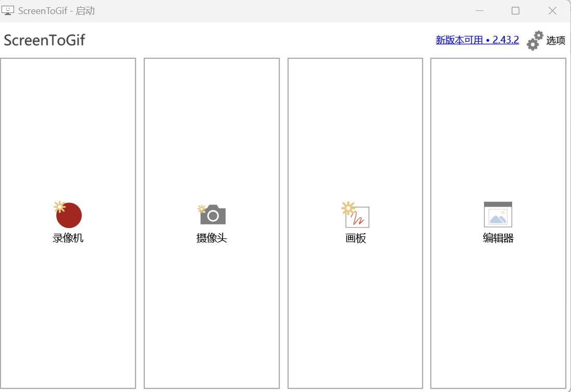
Task: Follow the 新版本可用 • 2.43.2 update link
Action: click(477, 40)
